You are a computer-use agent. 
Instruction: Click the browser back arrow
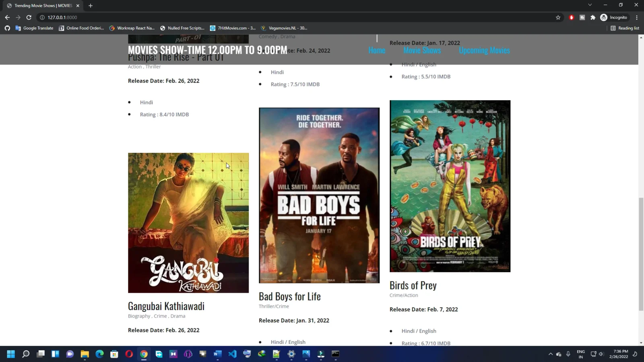click(x=7, y=17)
